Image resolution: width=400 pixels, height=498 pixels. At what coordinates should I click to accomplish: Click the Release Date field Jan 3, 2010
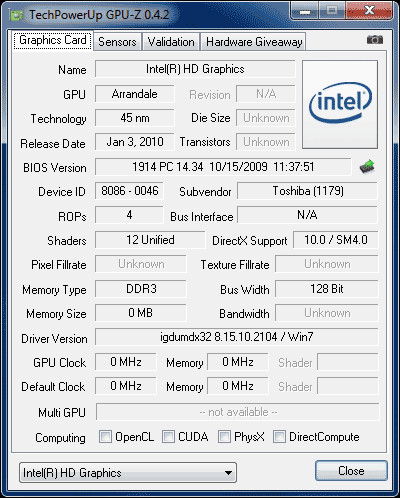(x=135, y=142)
